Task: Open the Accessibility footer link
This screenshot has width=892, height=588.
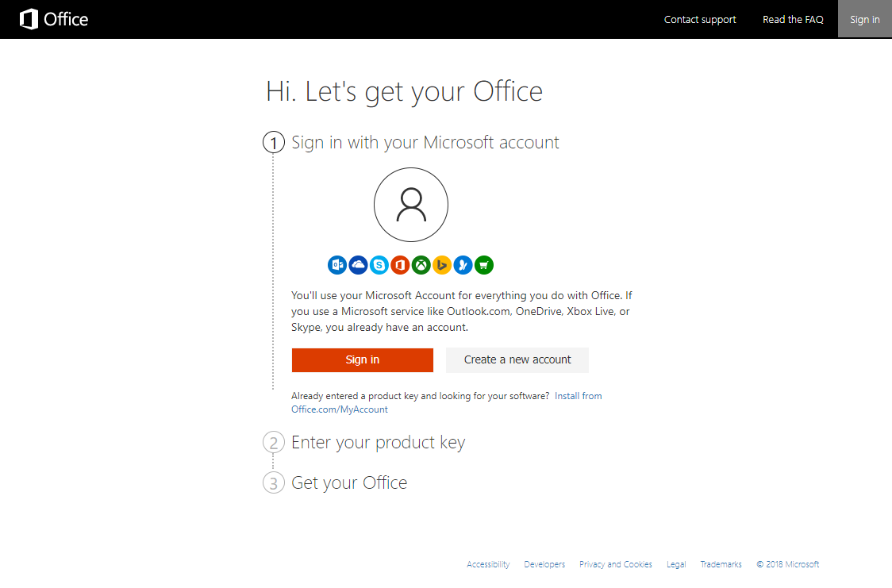Action: [488, 564]
